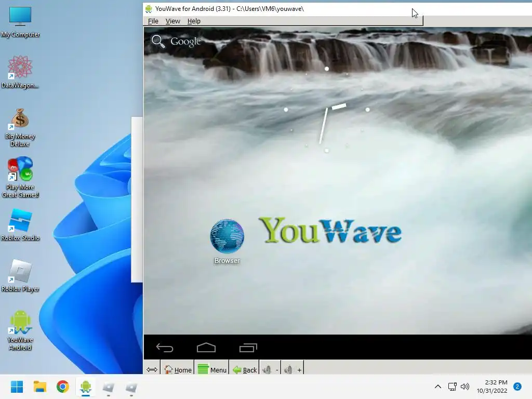Screen dimensions: 532x399
Task: Tap the analog clock widget
Action: (326, 109)
